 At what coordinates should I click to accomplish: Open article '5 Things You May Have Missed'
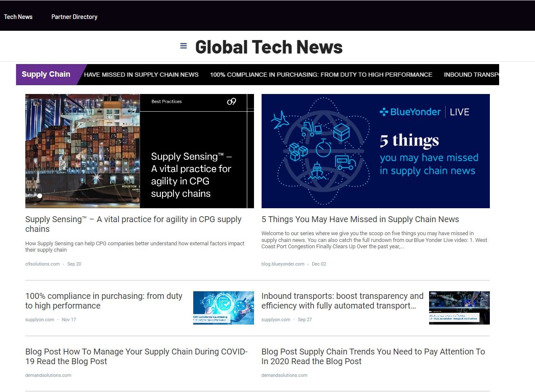point(360,219)
